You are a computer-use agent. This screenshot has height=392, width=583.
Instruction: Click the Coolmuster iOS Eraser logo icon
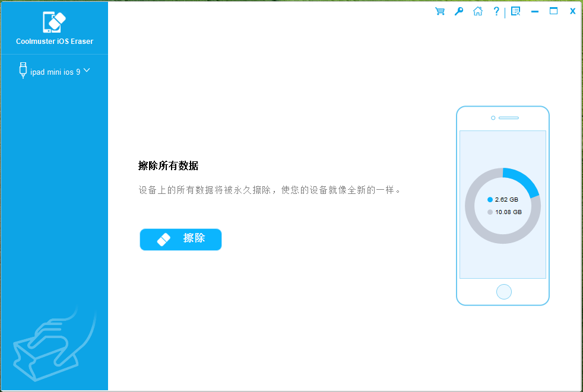(54, 22)
